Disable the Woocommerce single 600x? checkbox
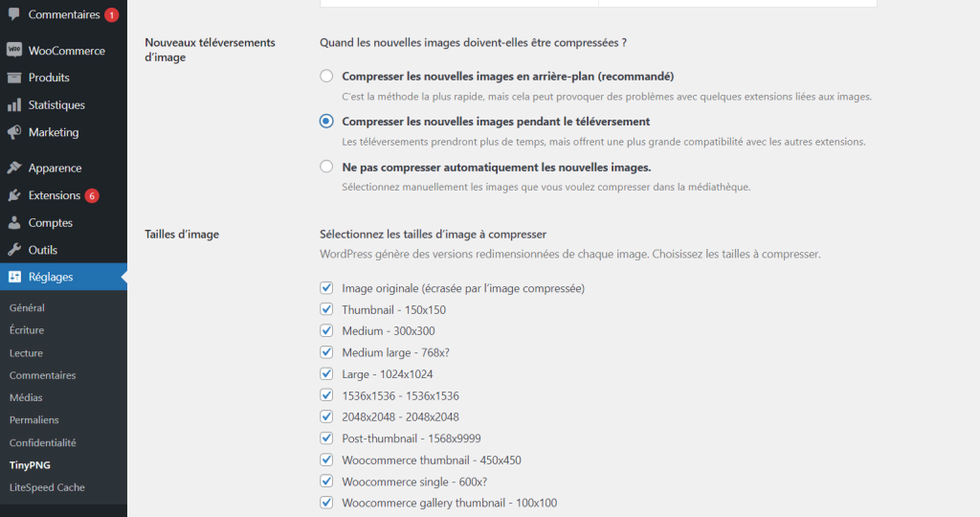 tap(326, 481)
